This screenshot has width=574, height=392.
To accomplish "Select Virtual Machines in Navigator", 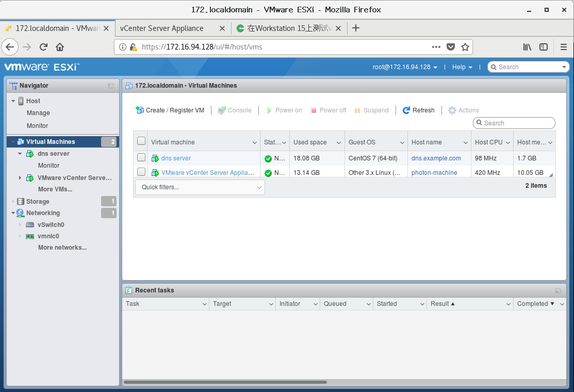I will pos(62,142).
